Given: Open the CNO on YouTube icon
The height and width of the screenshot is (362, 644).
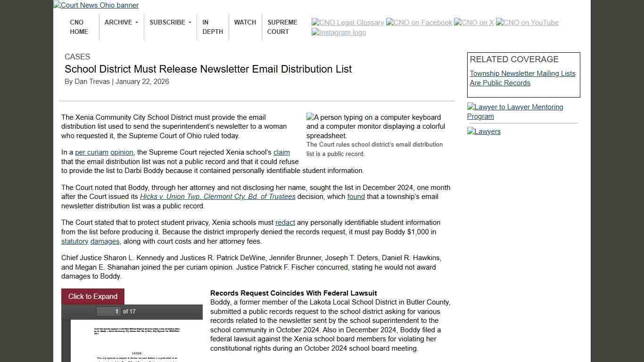Looking at the screenshot, I should (x=527, y=22).
